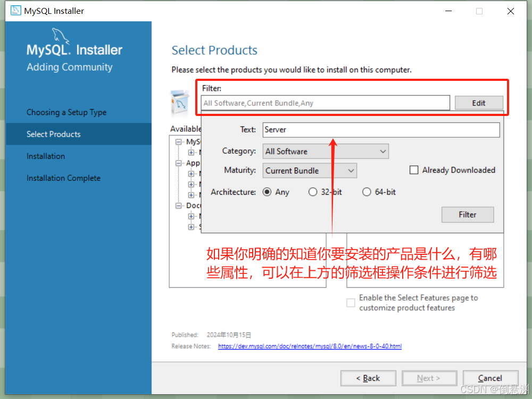Click the Text field containing Server
The width and height of the screenshot is (532, 399).
[381, 130]
